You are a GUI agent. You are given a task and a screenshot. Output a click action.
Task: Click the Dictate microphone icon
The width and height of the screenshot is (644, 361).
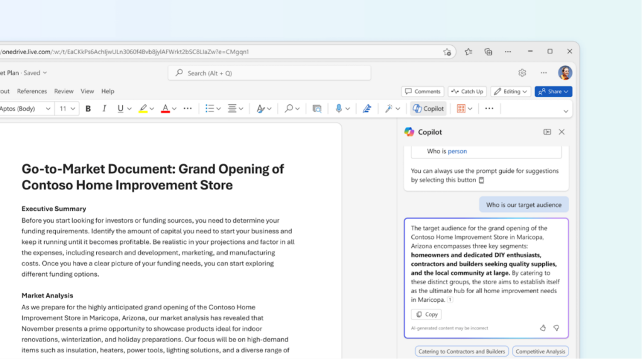pos(339,109)
